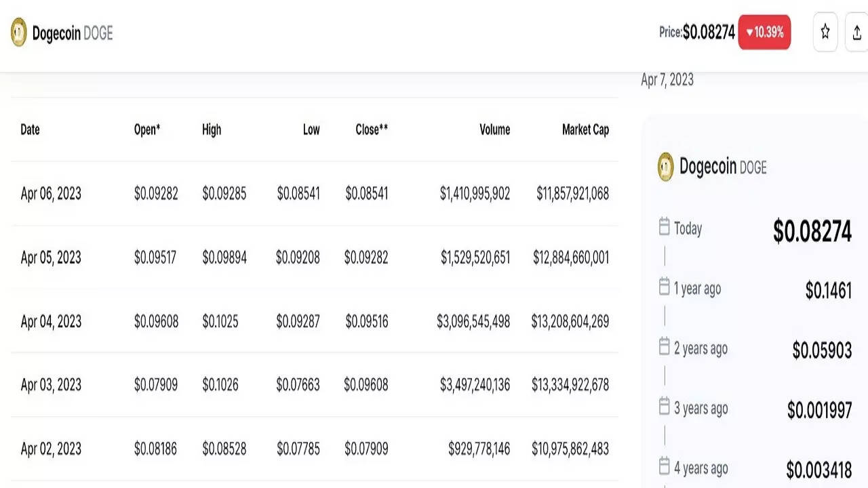Screen dimensions: 868x488
Task: Click calendar icon next to 4 years ago
Action: point(665,466)
